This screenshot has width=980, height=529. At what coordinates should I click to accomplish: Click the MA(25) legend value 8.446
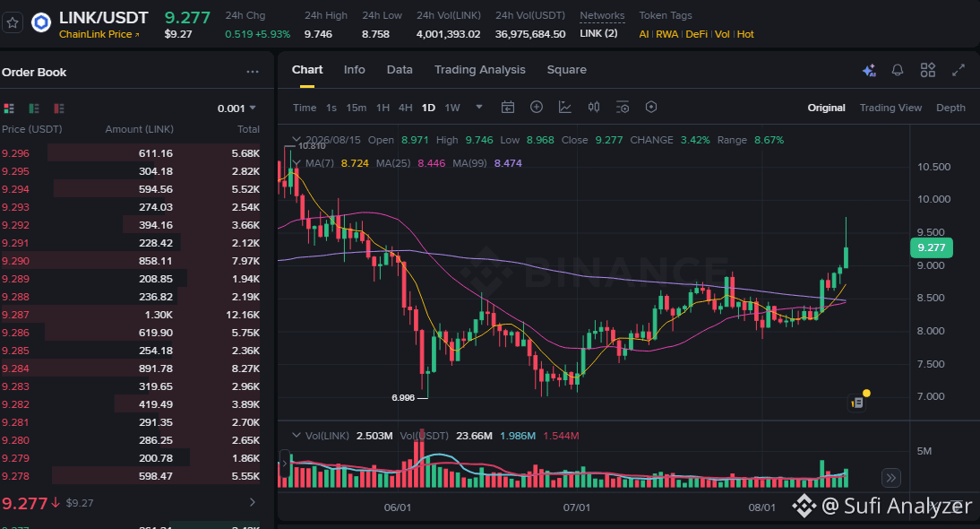click(x=431, y=163)
